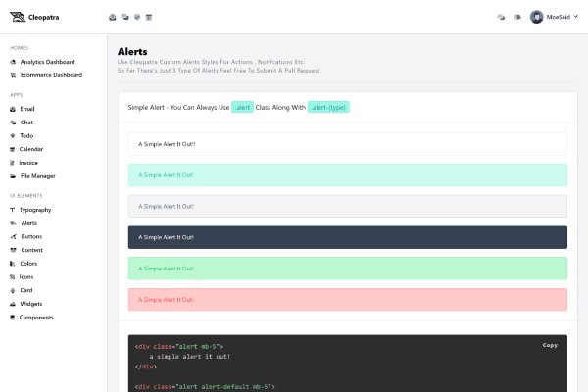Click the dark navy alert box
This screenshot has width=588, height=392.
[348, 237]
